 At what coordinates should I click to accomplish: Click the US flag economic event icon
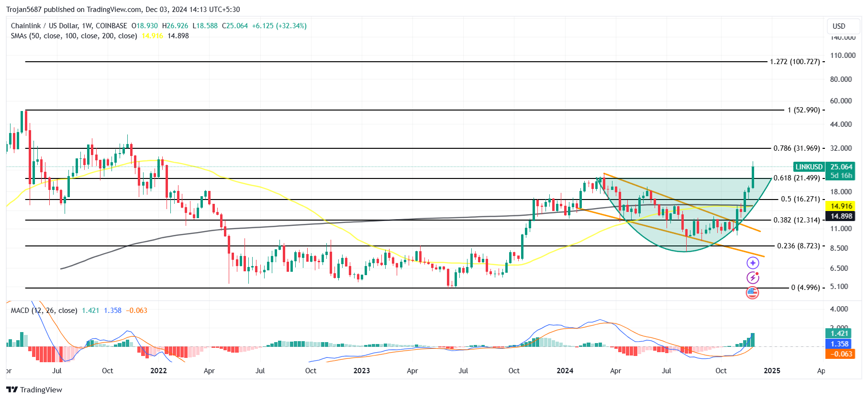[x=753, y=293]
